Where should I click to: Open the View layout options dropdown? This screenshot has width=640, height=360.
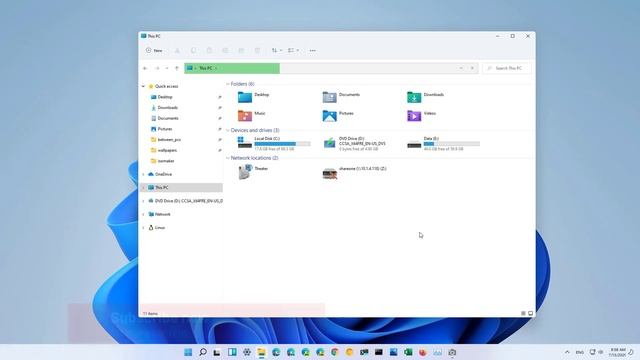point(293,50)
